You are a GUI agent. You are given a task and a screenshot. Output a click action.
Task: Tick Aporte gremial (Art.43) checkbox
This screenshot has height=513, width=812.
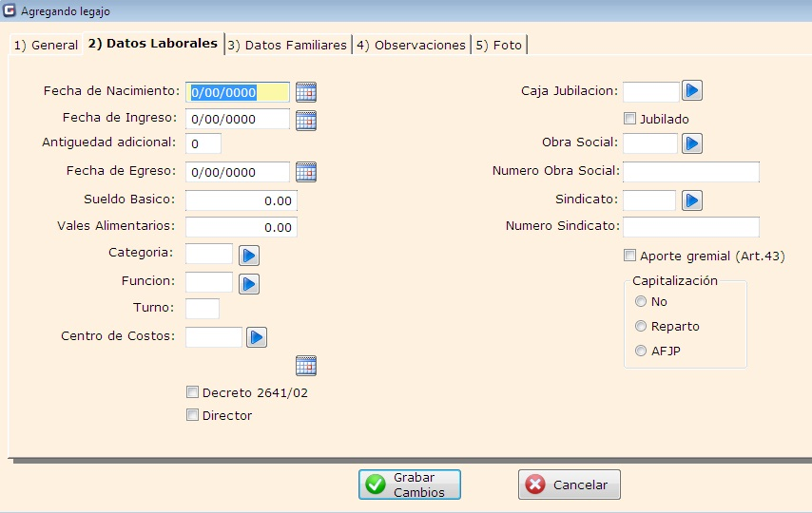click(629, 256)
